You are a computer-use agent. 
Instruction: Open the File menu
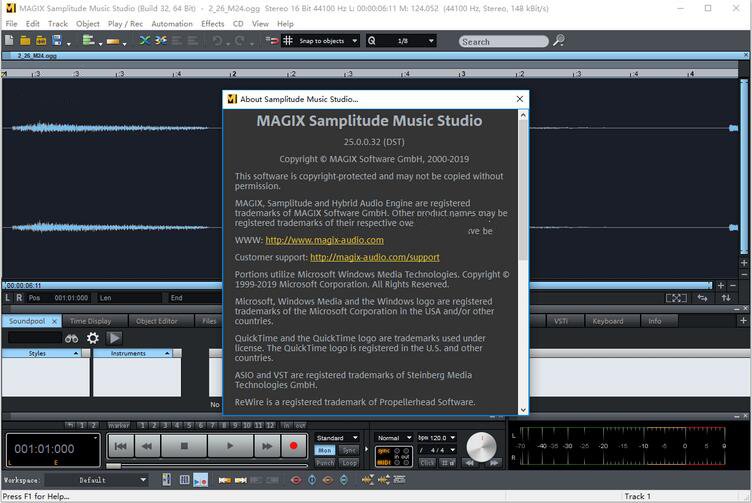point(12,23)
